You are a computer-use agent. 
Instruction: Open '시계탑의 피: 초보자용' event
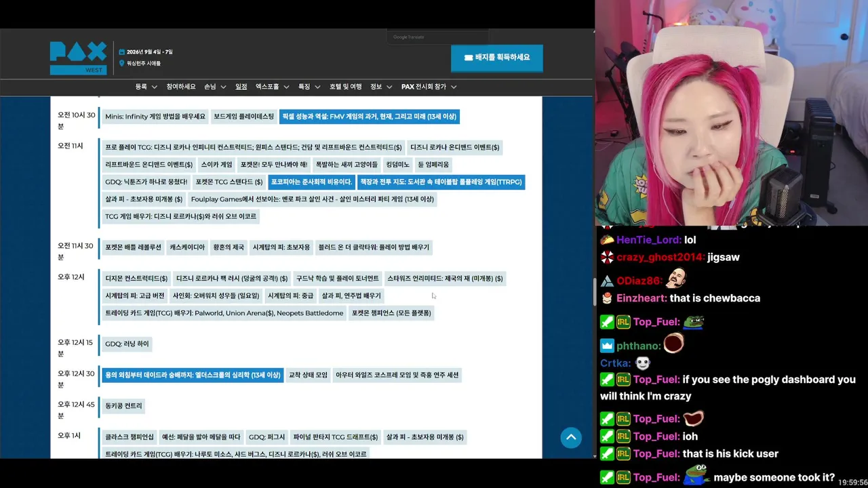[281, 247]
